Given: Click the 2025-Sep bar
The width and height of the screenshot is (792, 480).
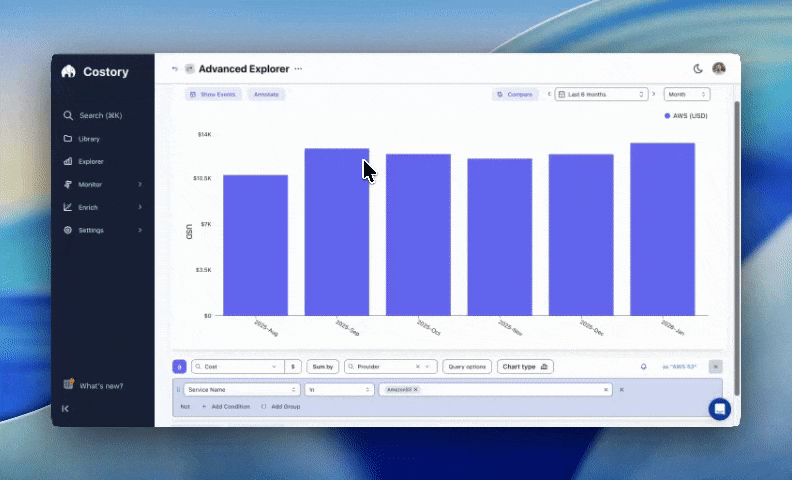Looking at the screenshot, I should pyautogui.click(x=337, y=232).
